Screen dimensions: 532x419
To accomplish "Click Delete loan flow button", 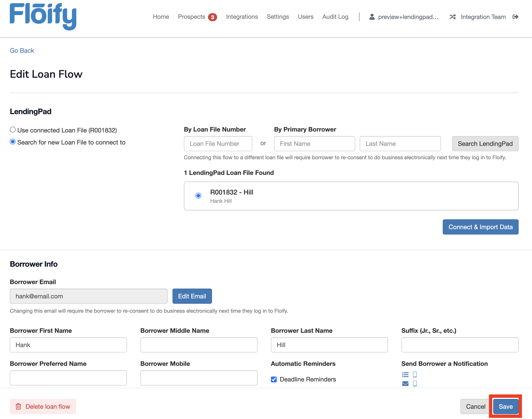I will coord(43,406).
